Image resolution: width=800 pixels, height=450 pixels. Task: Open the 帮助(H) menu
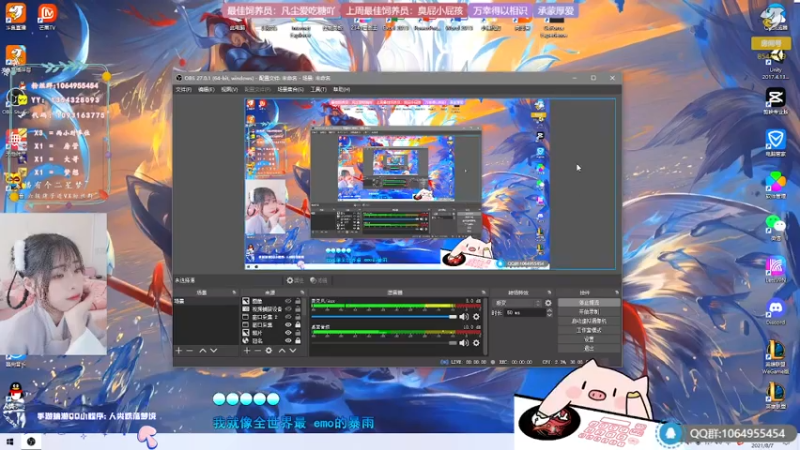coord(341,89)
